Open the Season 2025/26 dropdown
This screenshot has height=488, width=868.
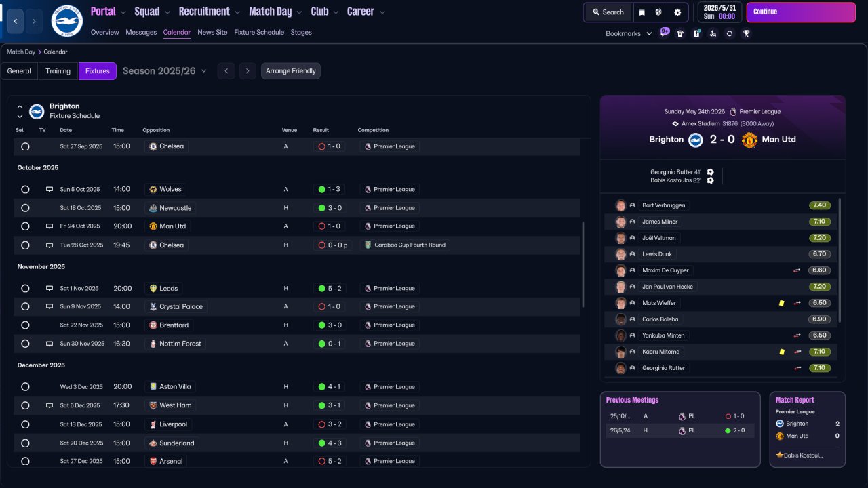[x=165, y=71]
